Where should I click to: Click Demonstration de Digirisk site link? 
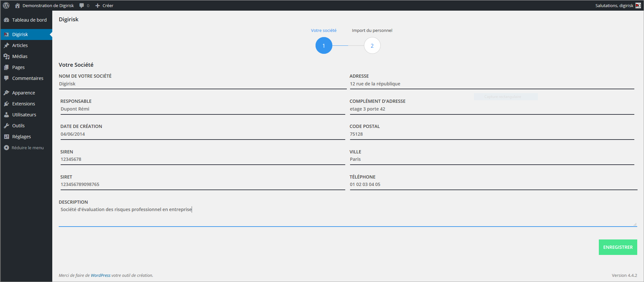click(48, 5)
